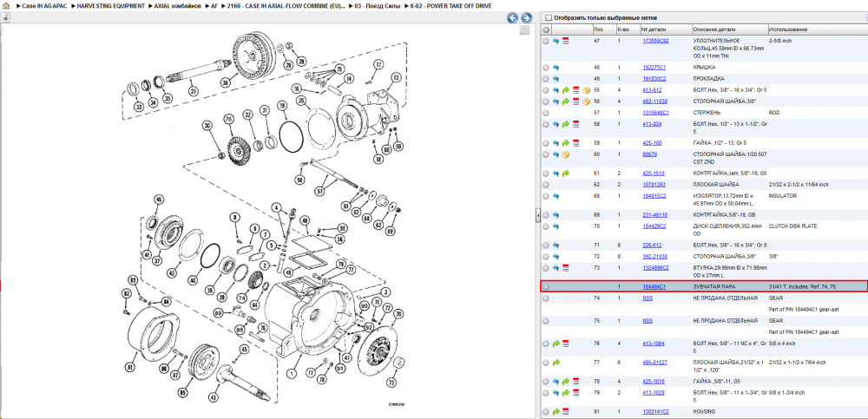Open '03 - Поезд Силы' breadcrumb
The image size is (868, 419).
tap(377, 5)
